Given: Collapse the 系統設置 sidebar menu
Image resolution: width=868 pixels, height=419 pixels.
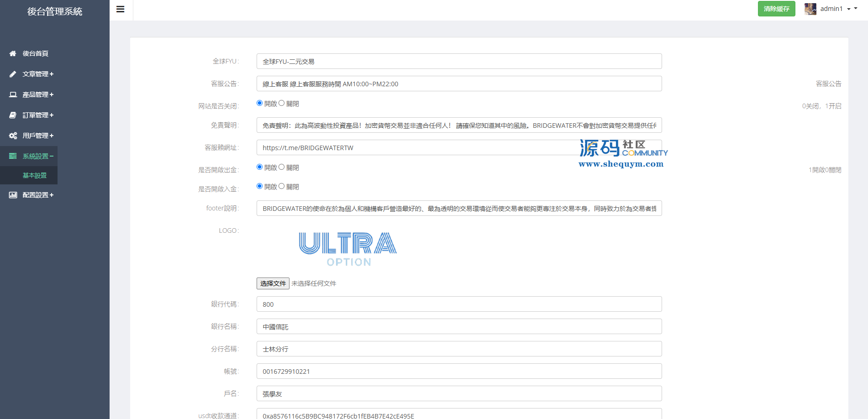Looking at the screenshot, I should tap(38, 156).
